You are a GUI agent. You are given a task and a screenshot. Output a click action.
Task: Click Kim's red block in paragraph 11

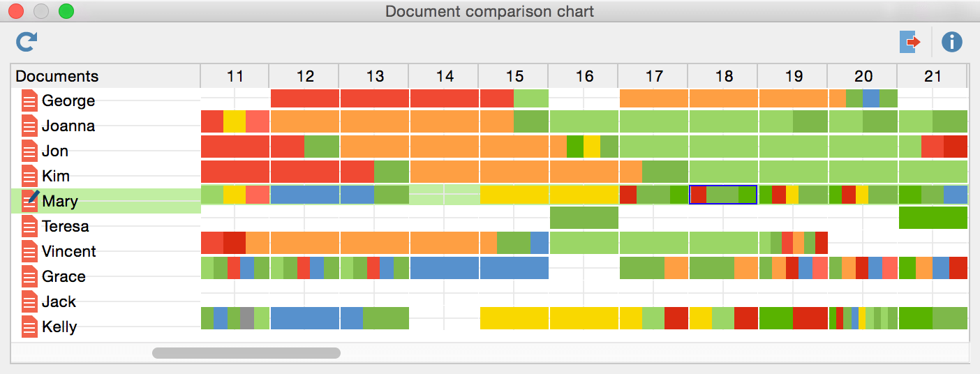click(x=235, y=172)
